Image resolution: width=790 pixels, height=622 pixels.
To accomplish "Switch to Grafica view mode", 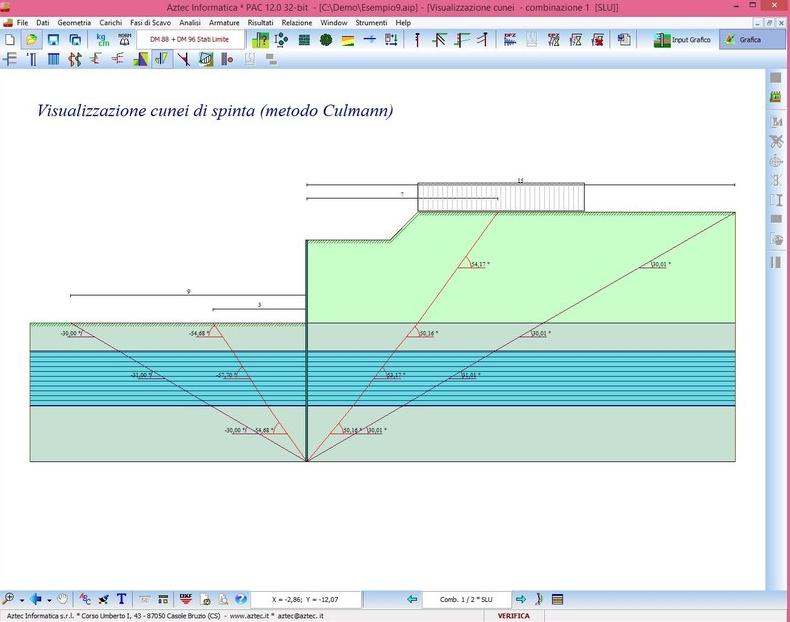I will coord(743,40).
